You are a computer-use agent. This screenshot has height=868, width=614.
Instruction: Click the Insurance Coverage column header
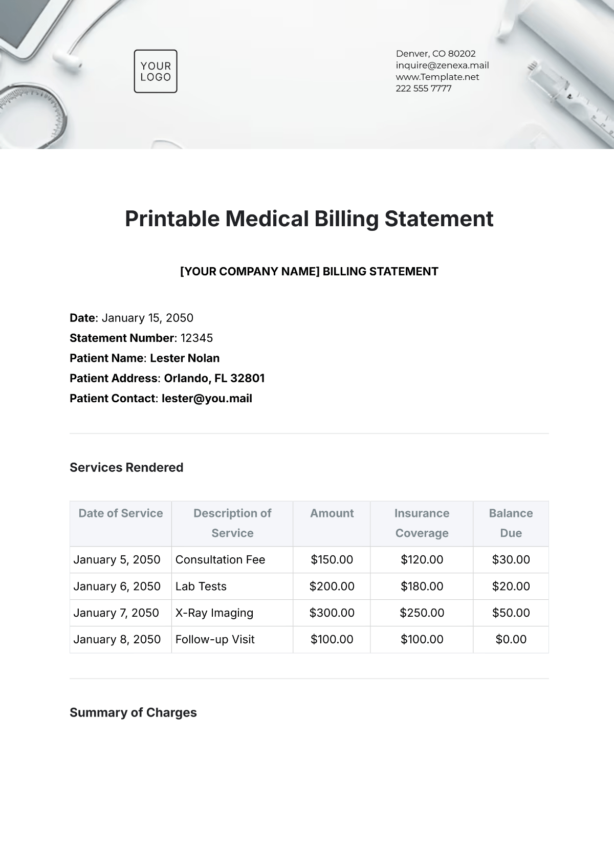(422, 524)
